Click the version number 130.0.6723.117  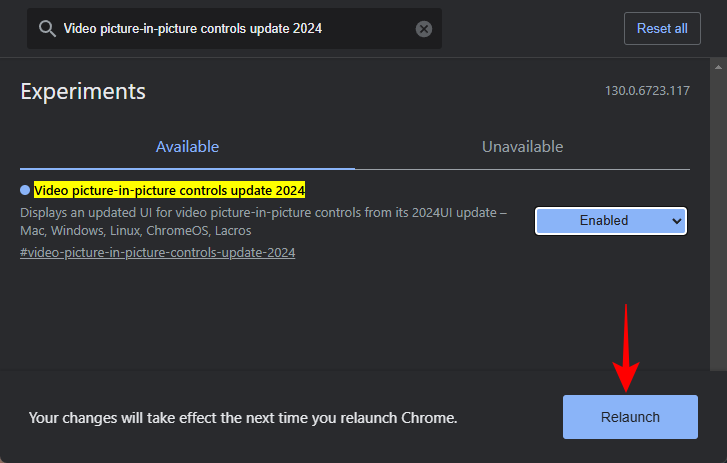coord(646,91)
